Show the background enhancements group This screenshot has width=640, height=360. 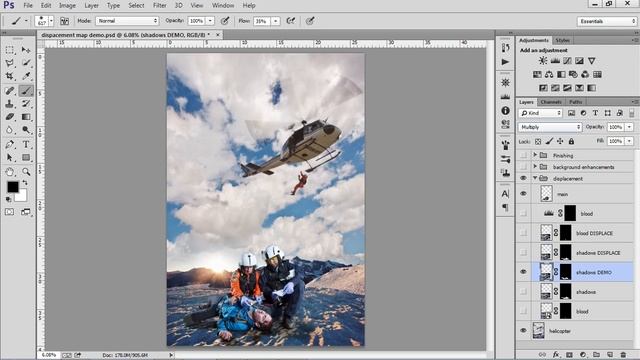(x=523, y=167)
